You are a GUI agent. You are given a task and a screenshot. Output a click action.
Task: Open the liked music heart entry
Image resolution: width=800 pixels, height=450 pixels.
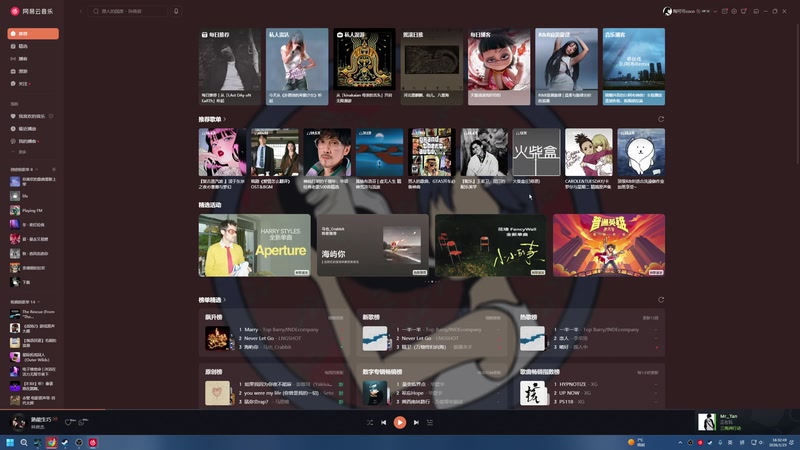click(x=28, y=116)
